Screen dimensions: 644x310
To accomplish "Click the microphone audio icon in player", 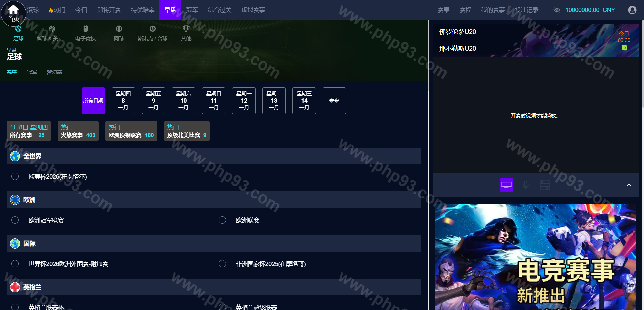I will click(526, 185).
